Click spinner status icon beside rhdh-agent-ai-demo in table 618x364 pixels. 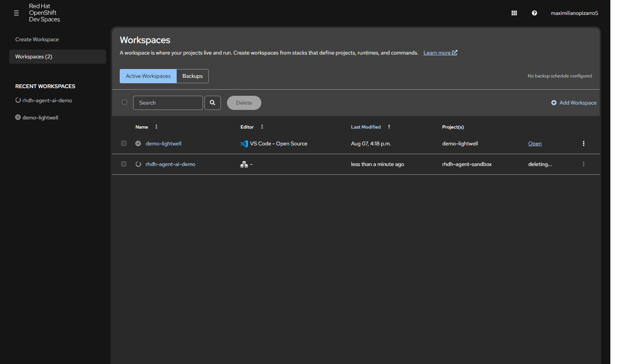138,164
